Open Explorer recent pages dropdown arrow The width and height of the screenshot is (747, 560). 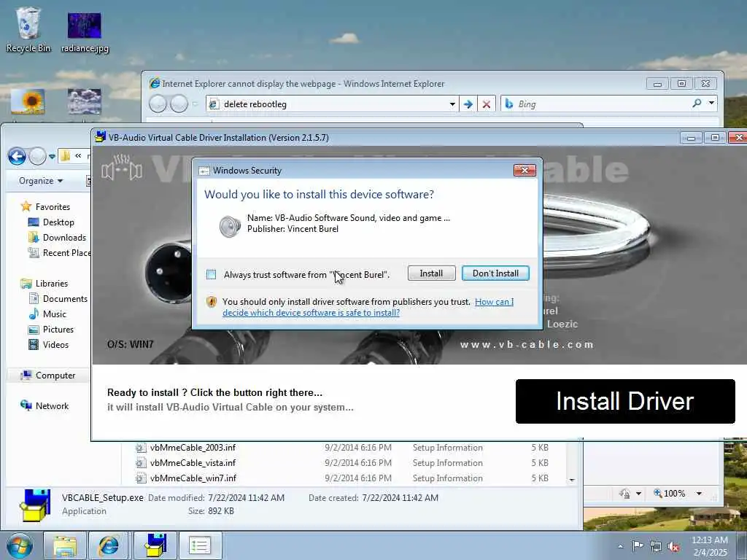click(x=52, y=156)
